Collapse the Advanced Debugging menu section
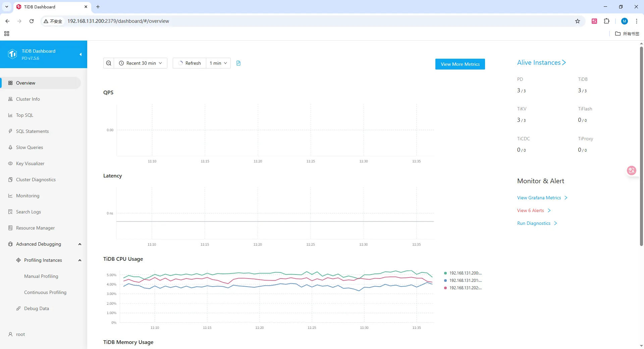The image size is (644, 349). click(x=79, y=244)
